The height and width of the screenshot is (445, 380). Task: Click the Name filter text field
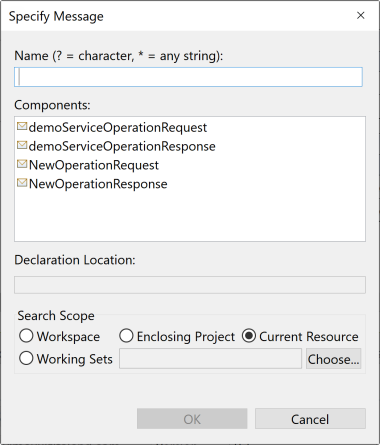(188, 77)
